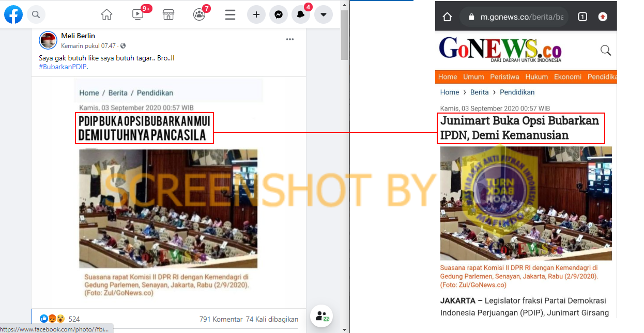
Task: Open Facebook Watch video icon
Action: click(138, 14)
